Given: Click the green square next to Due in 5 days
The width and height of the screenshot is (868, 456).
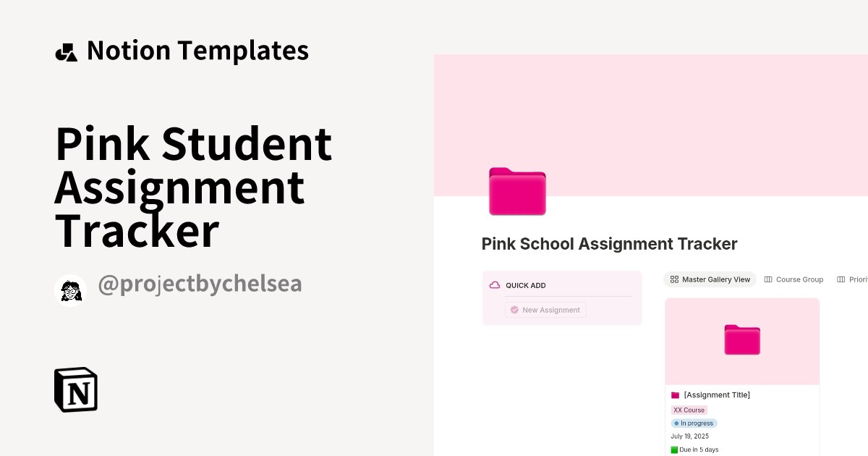Looking at the screenshot, I should pyautogui.click(x=674, y=449).
